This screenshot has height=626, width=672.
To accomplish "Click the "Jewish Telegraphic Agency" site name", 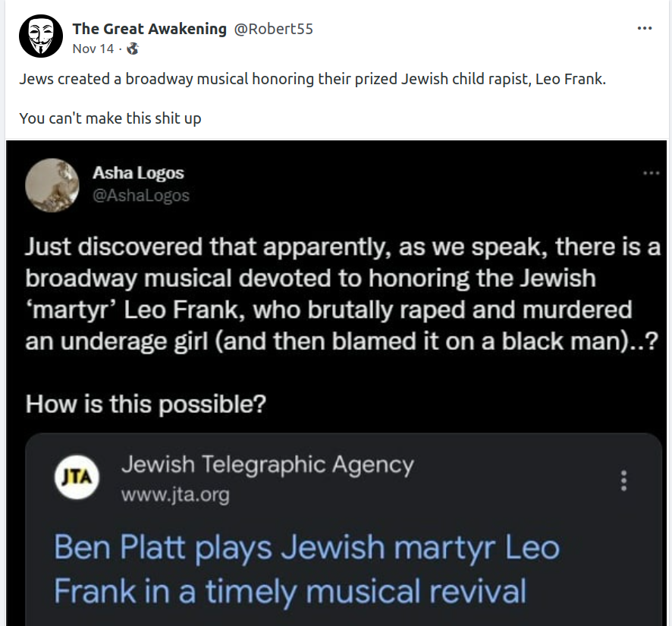I will click(x=267, y=464).
